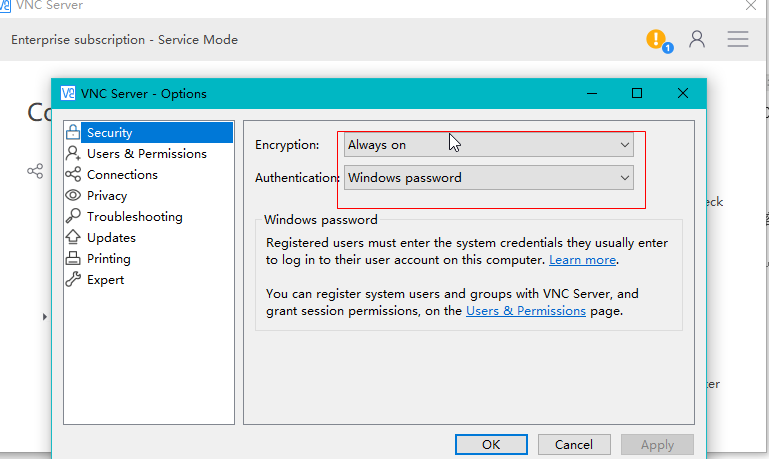Click 'Enterprise subscription - Service Mode' text
Viewport: 769px width, 459px height.
[x=125, y=40]
